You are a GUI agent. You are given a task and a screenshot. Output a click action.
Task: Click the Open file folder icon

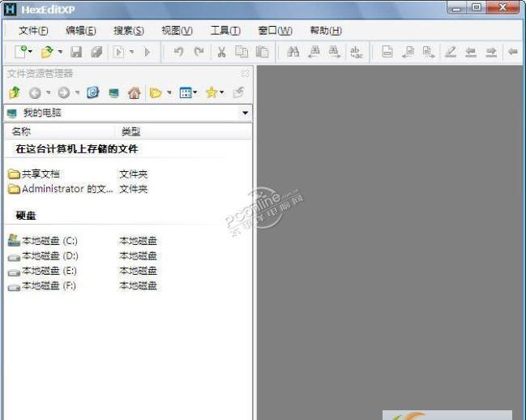[x=47, y=52]
